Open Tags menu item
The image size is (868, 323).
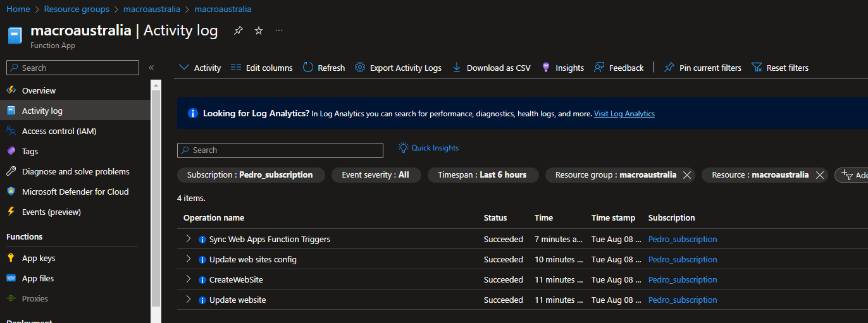point(75,151)
